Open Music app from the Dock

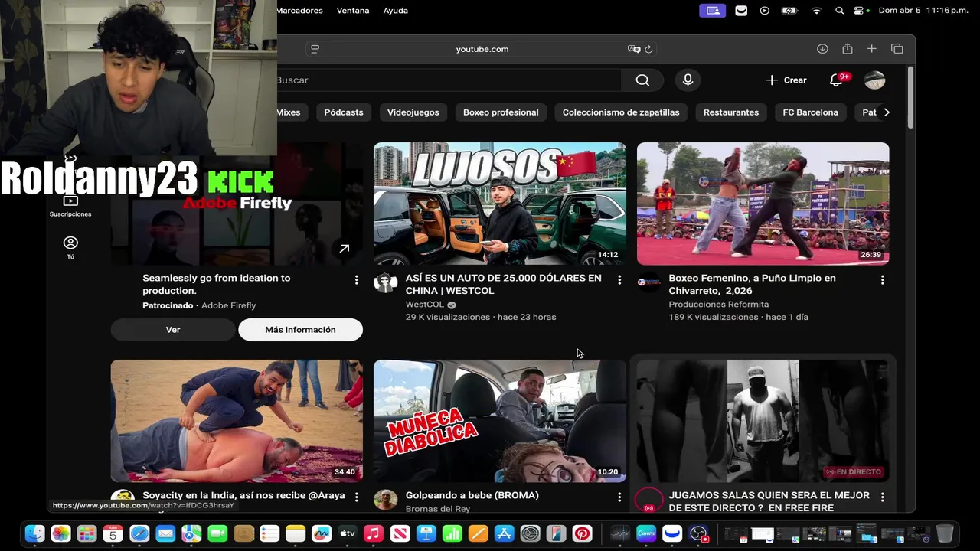374,533
